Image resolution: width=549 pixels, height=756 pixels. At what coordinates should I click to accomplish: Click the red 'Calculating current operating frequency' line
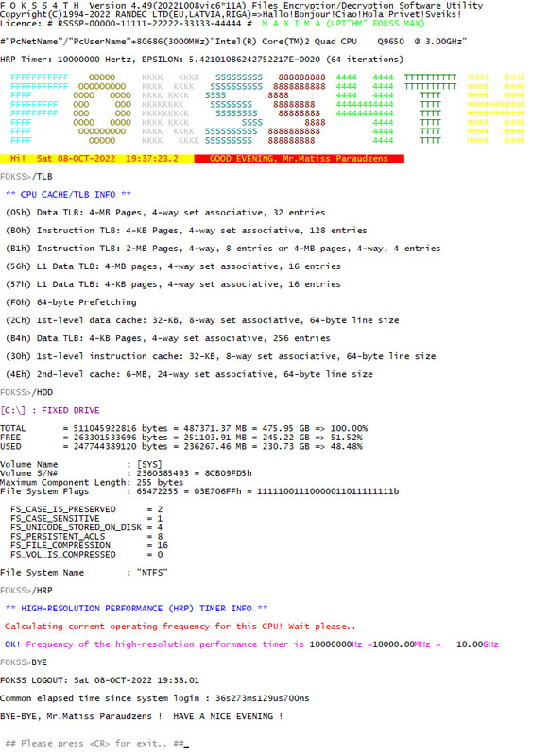click(180, 627)
